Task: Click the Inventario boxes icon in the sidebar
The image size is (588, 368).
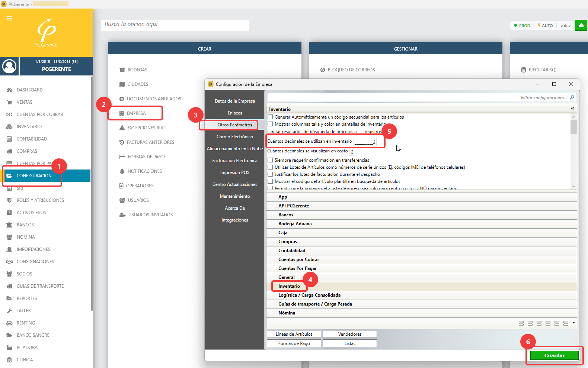Action: 9,127
